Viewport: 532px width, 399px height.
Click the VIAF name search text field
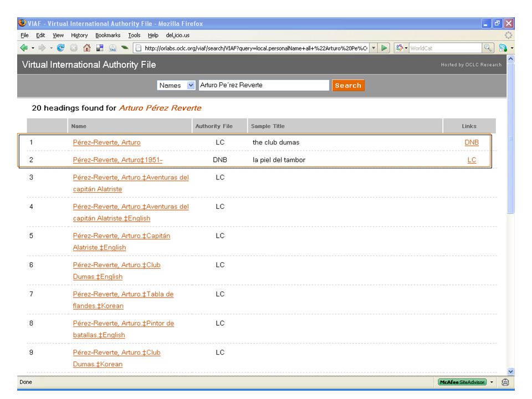pyautogui.click(x=264, y=85)
